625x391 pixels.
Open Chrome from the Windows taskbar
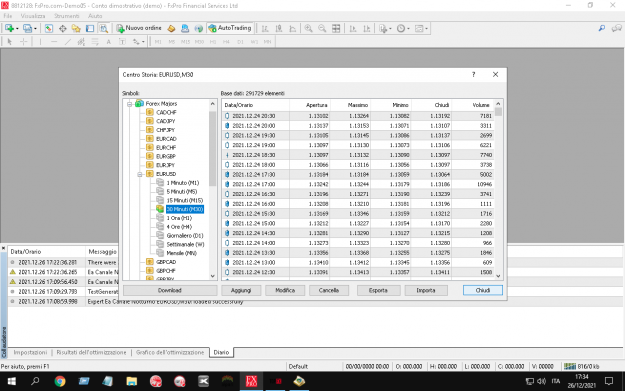click(60, 381)
